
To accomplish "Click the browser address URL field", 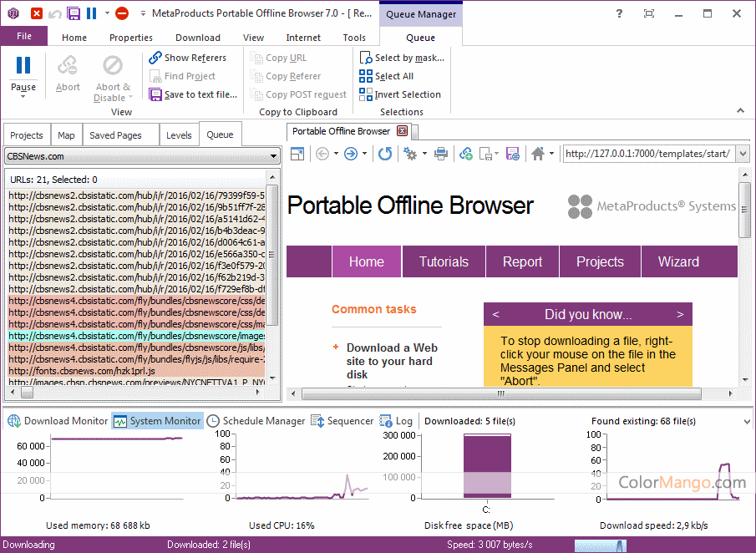I will pyautogui.click(x=649, y=154).
